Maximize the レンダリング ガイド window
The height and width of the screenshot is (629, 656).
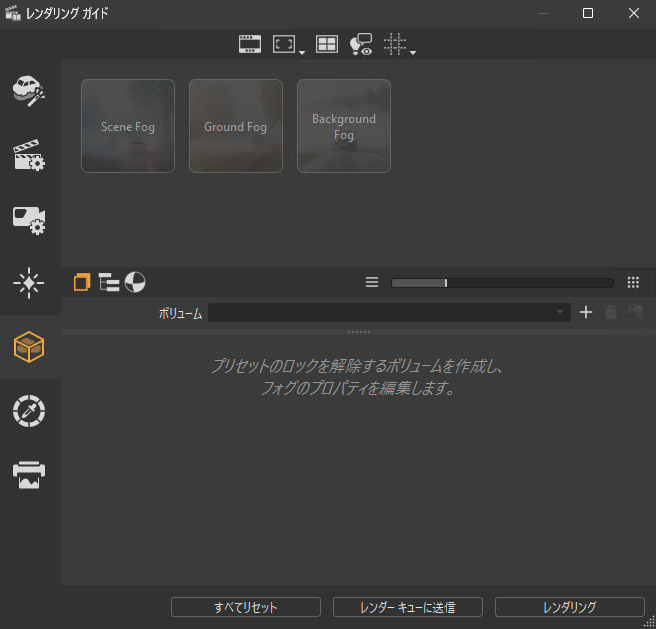pyautogui.click(x=588, y=13)
